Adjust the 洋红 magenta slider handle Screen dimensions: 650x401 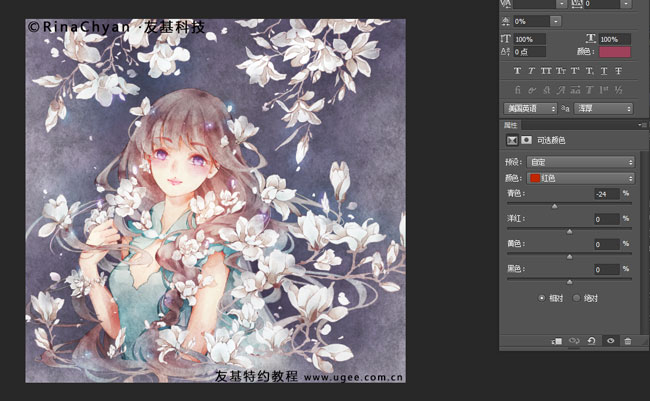tap(569, 231)
